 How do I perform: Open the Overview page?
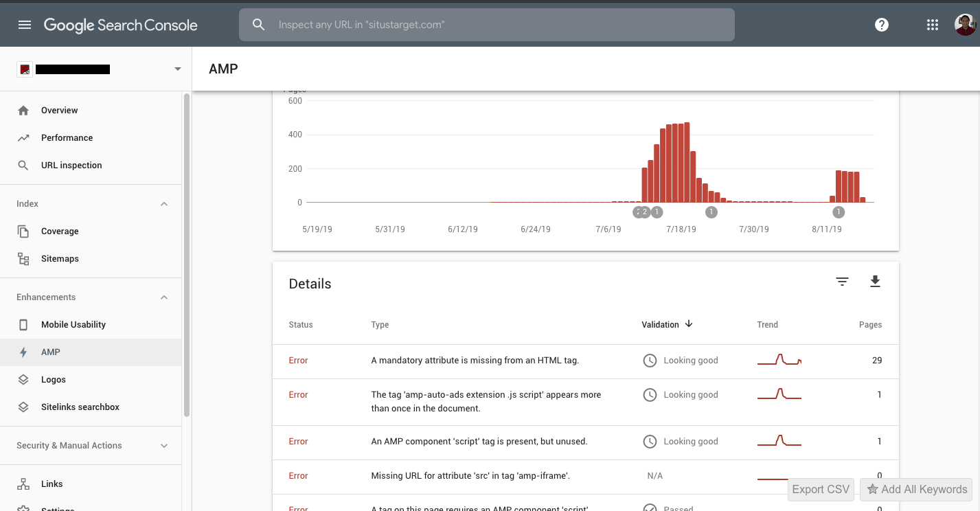pos(91,111)
